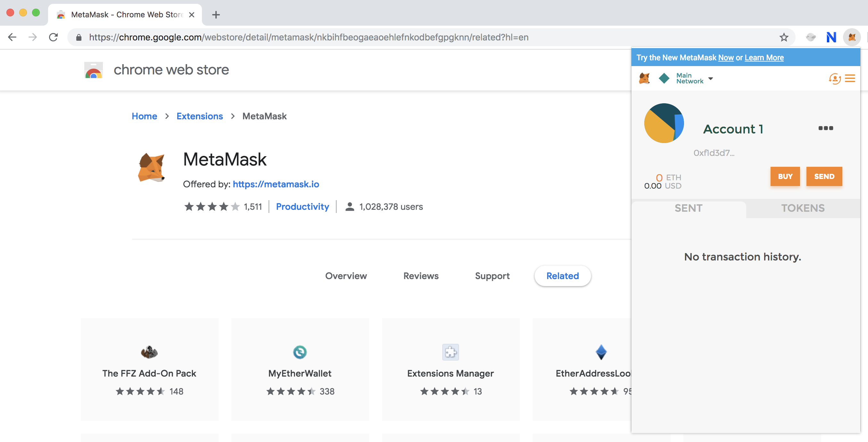This screenshot has height=442, width=868.
Task: Open Account 1 options three-dot menu
Action: coord(826,128)
